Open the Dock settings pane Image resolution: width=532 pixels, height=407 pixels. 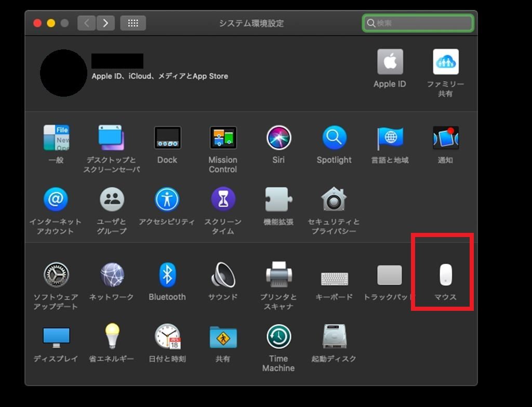[167, 138]
